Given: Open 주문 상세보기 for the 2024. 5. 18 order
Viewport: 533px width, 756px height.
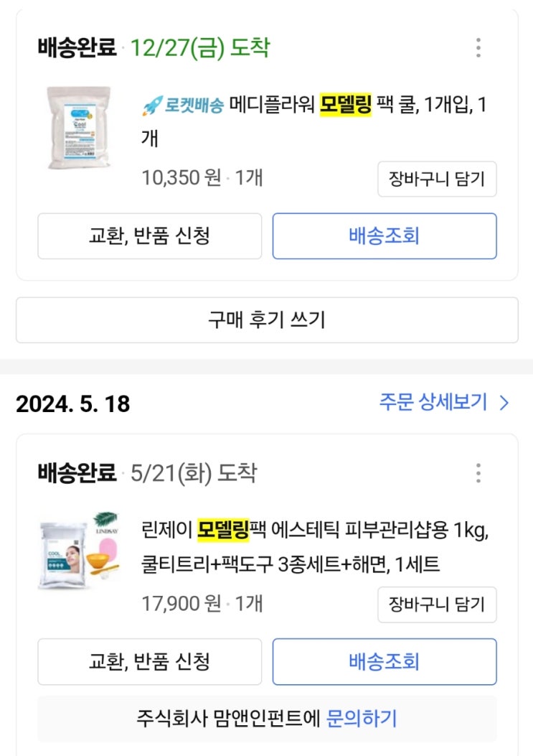Looking at the screenshot, I should coord(433,402).
